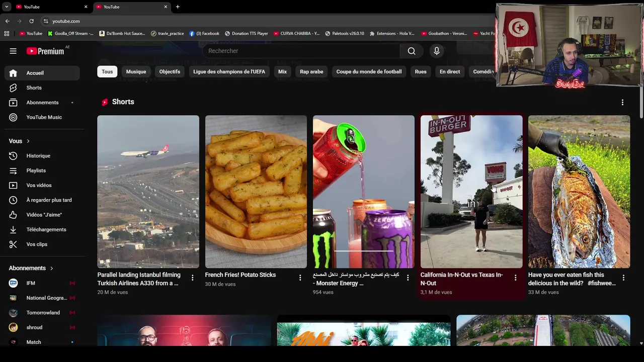Image resolution: width=644 pixels, height=362 pixels.
Task: Click the Rechercher search field
Action: tap(301, 51)
